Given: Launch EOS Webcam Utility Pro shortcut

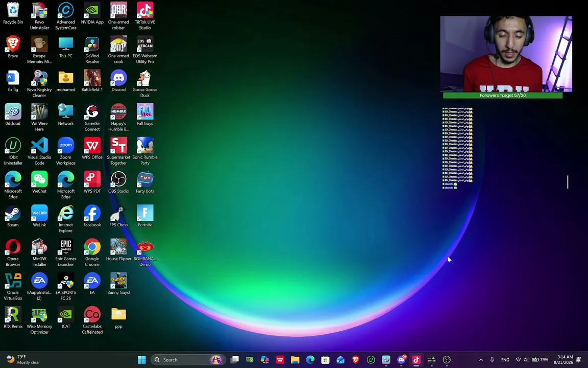Looking at the screenshot, I should pos(145,50).
